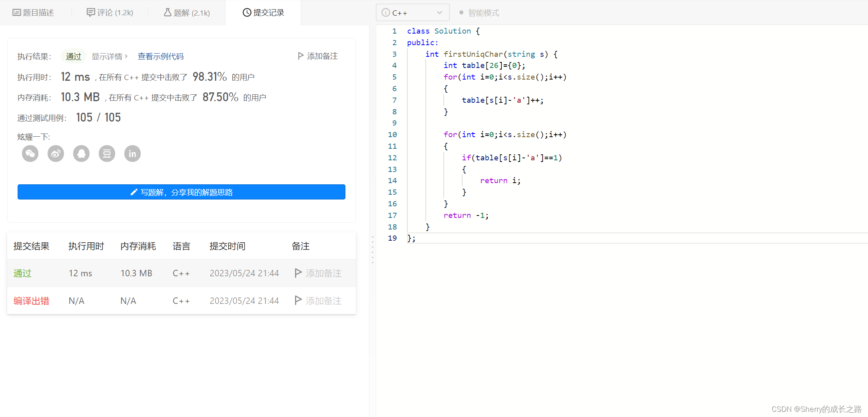Screen dimensions: 868x417
Task: Click 查看示例代码 link
Action: [x=161, y=56]
